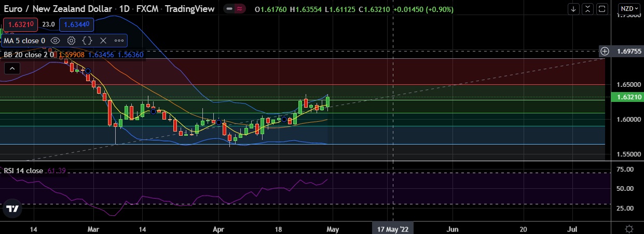Click the Mar label on time axis
Screen dimensions: 644x234
click(93, 229)
